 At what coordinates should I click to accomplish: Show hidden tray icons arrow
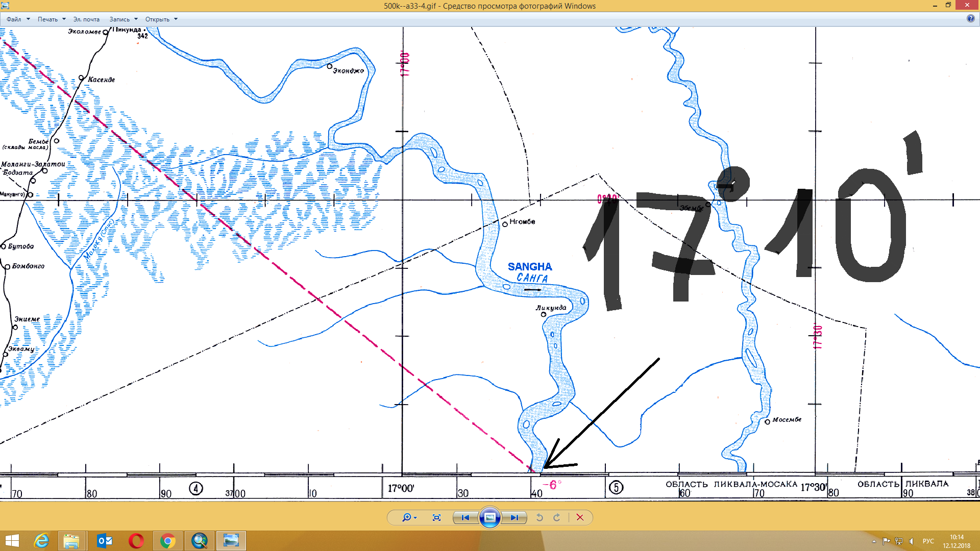tap(874, 541)
